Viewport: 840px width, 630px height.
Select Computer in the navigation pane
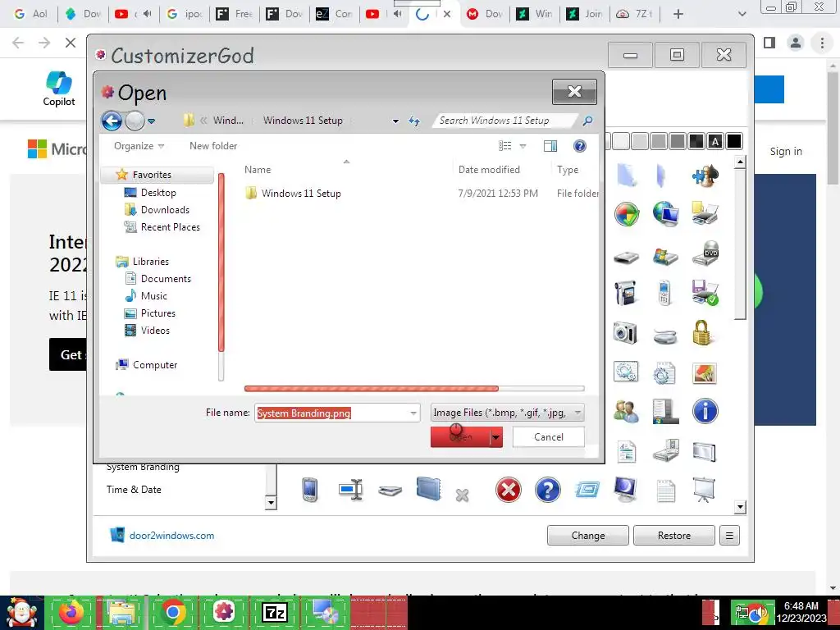point(155,365)
